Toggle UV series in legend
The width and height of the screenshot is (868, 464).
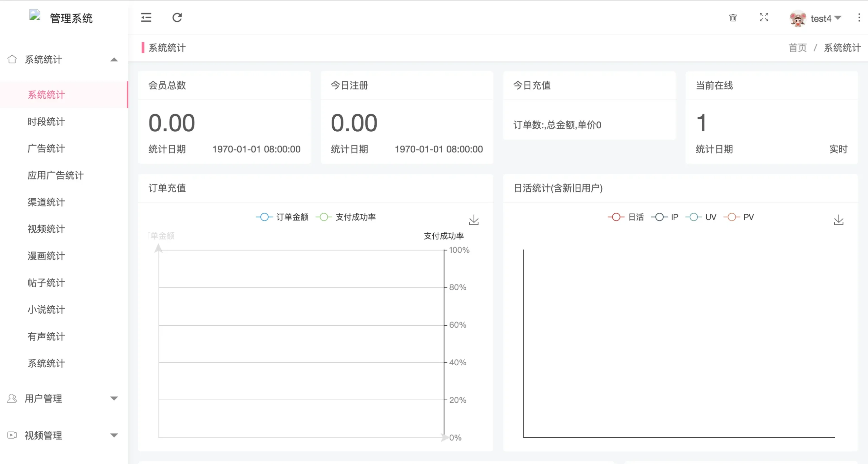pos(701,217)
